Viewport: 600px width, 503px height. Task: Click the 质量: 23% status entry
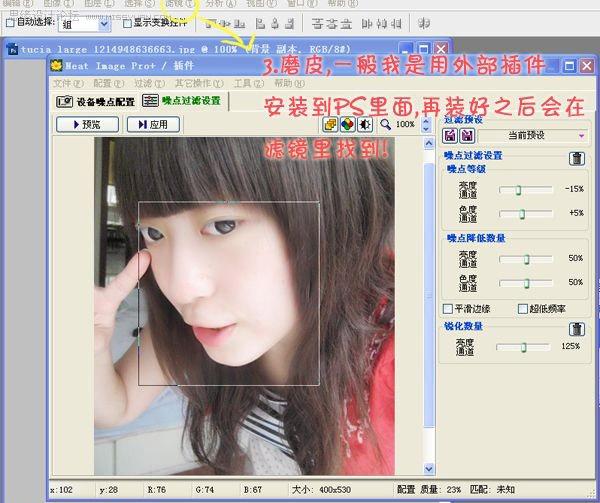point(441,489)
